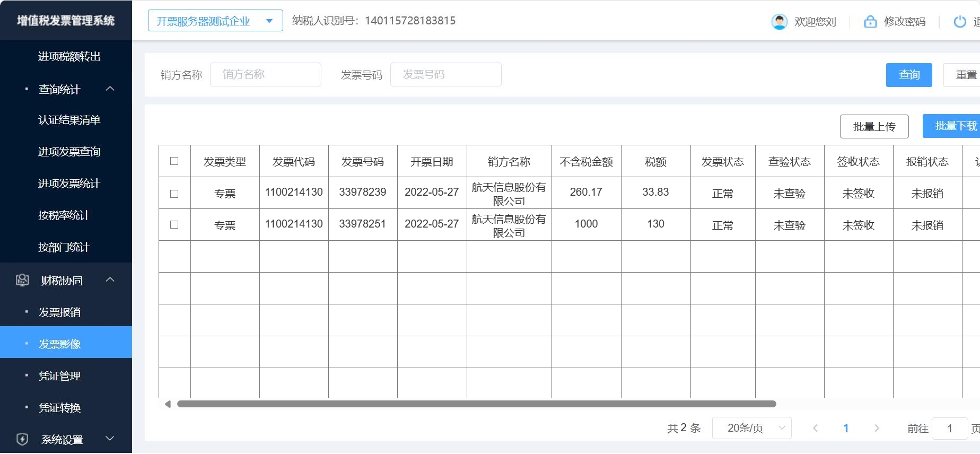Open 按税率统计 in the sidebar
The image size is (980, 454).
(x=64, y=216)
